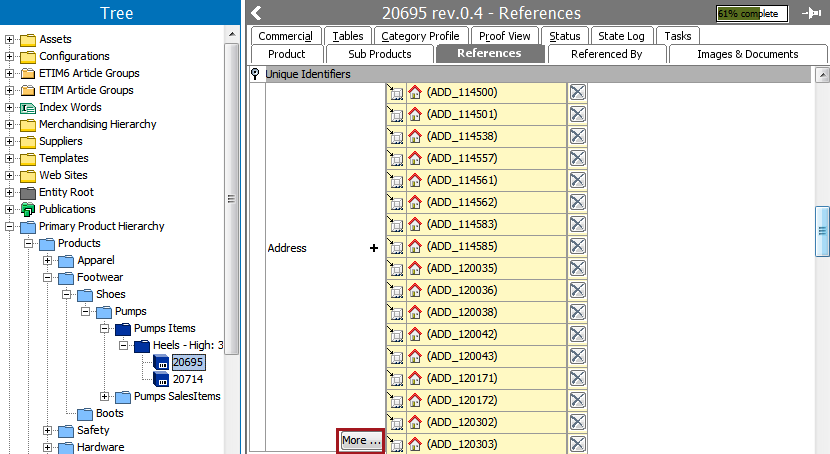Add a new Address reference with plus icon
Screen dimensions: 830x454
tap(374, 248)
